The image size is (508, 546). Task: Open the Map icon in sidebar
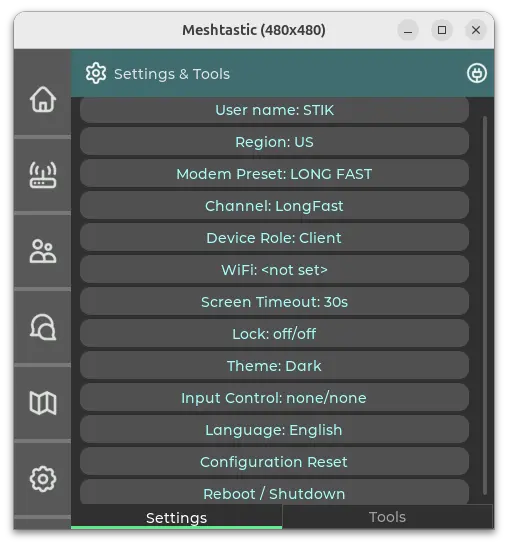42,403
